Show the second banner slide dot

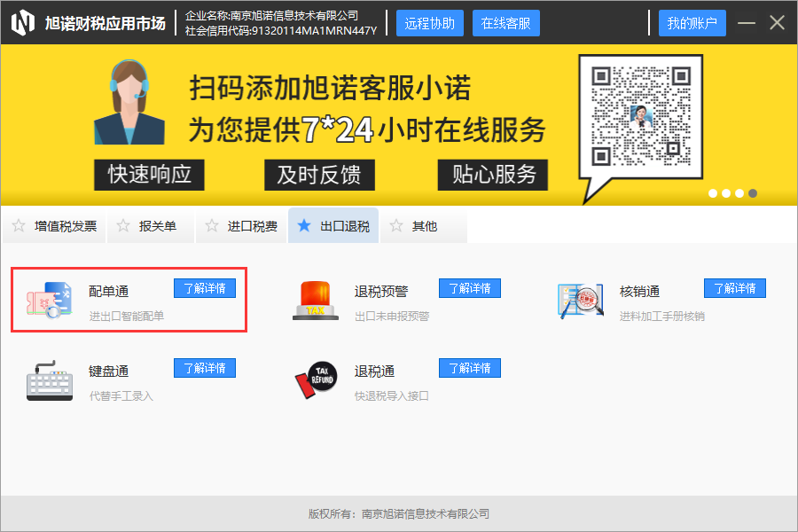pos(726,193)
